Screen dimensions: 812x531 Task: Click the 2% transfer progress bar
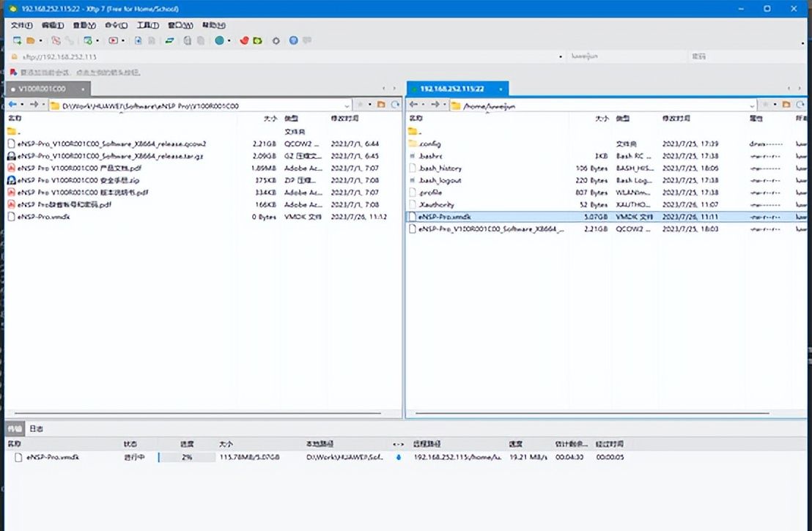(187, 457)
